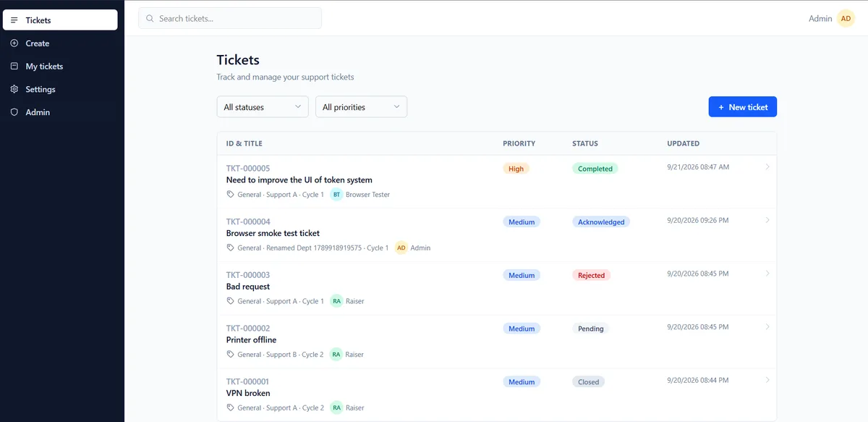Click title 'Need to improve the UI of token system'

point(299,180)
